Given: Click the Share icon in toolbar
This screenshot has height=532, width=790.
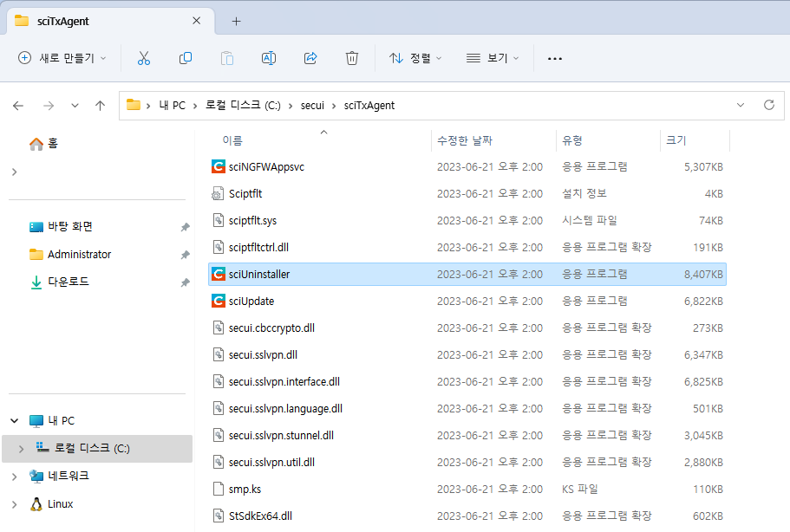Looking at the screenshot, I should coord(310,58).
